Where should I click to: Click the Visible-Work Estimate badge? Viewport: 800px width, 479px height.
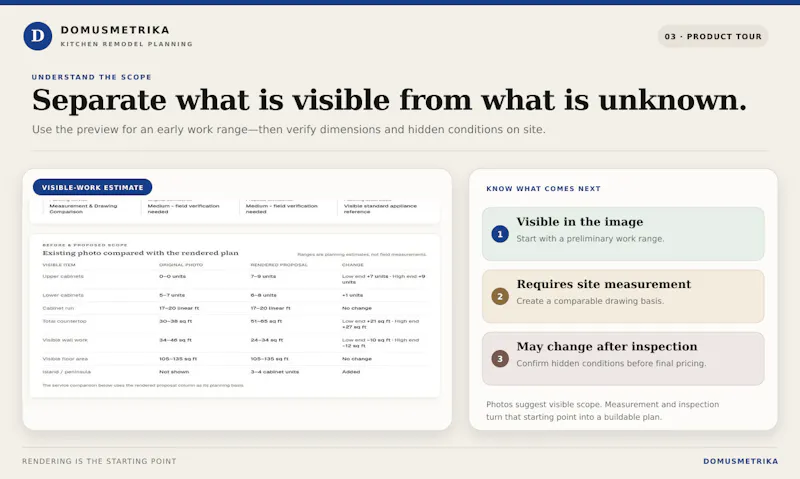tap(92, 187)
